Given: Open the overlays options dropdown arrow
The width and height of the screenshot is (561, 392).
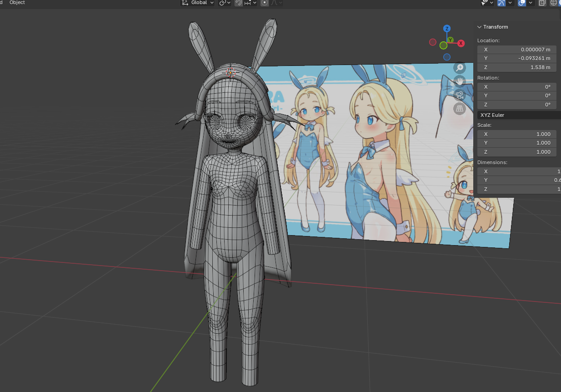Looking at the screenshot, I should click(531, 2).
